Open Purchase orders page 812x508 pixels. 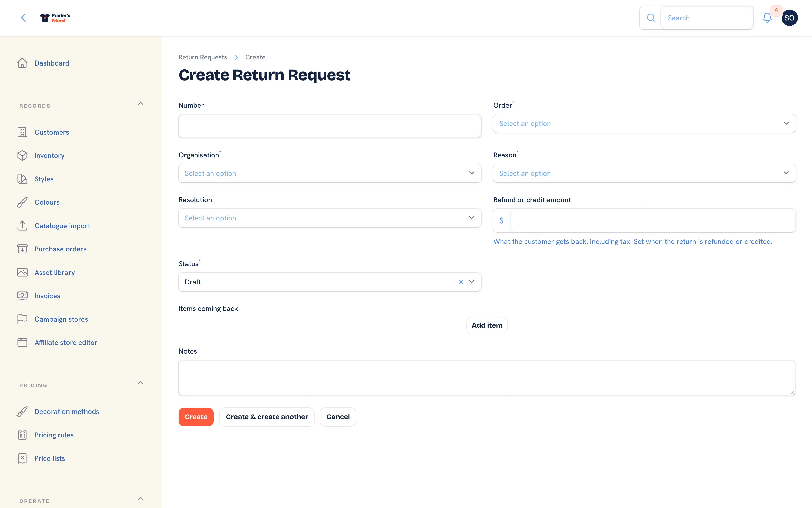[x=60, y=249]
